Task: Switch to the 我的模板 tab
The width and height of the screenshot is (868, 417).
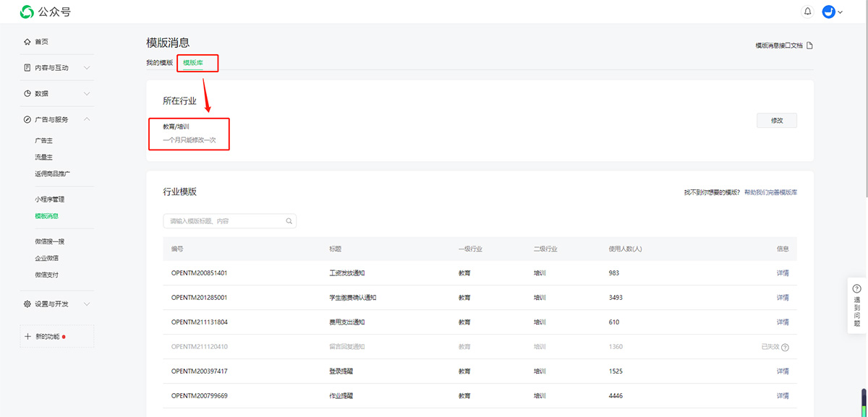Action: (x=159, y=63)
